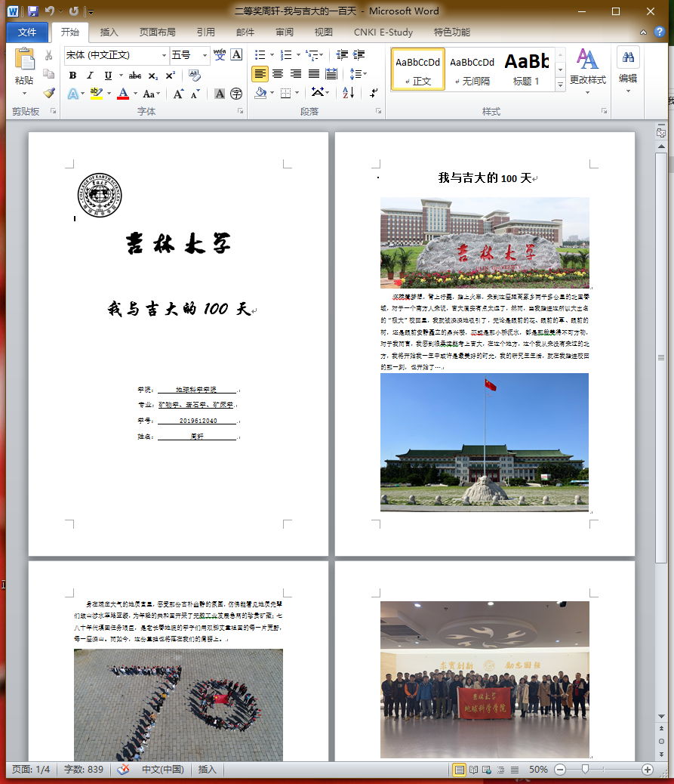Open the 文件 tab
Viewport: 674px width, 784px height.
[x=27, y=32]
